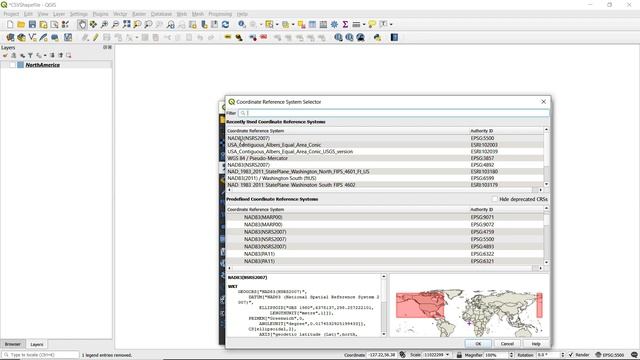Toggle the Render checkbox in status bar
Viewport: 640px width, 360px height.
pyautogui.click(x=571, y=355)
